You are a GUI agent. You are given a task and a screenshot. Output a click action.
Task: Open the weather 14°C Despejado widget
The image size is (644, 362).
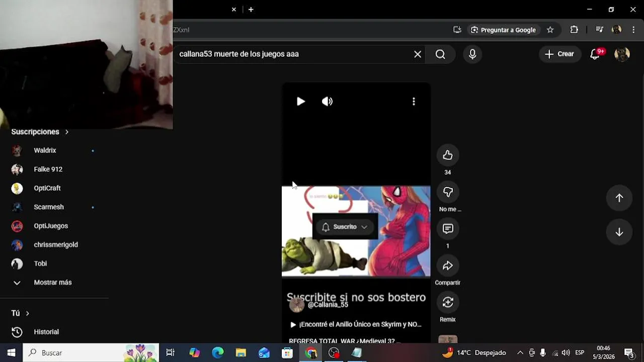pos(473,353)
